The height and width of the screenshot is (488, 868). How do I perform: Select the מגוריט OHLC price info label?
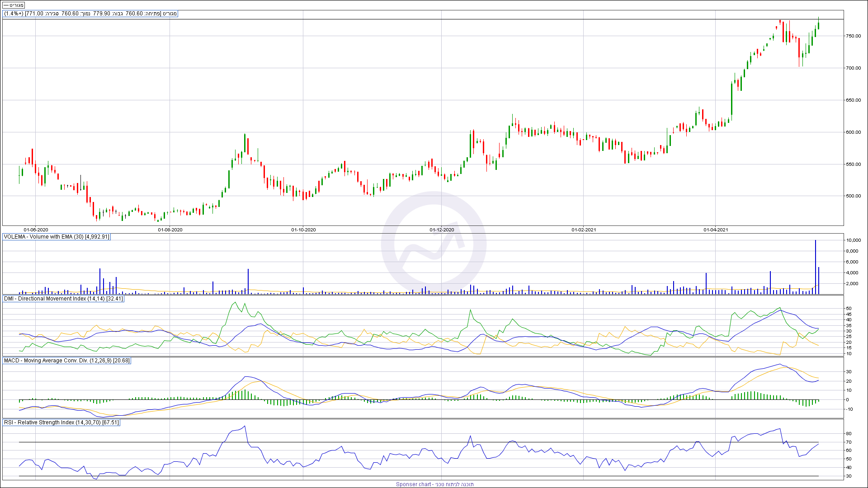(90, 14)
